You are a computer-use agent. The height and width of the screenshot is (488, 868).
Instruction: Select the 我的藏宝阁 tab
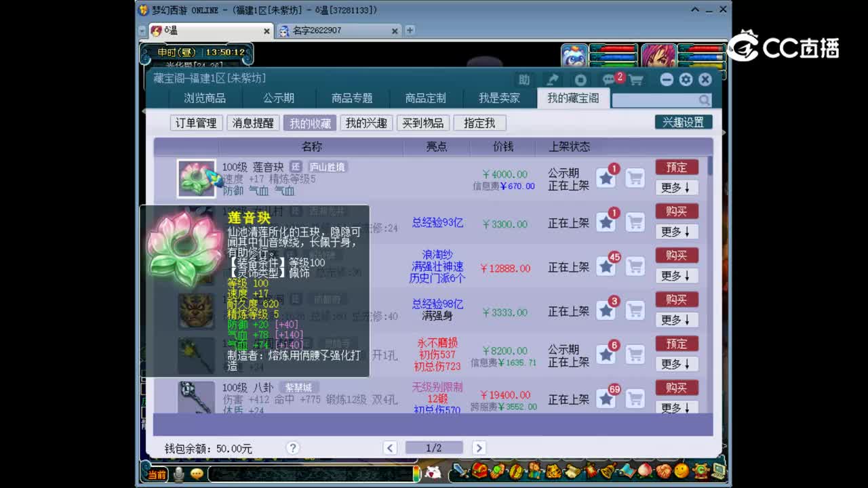click(573, 98)
